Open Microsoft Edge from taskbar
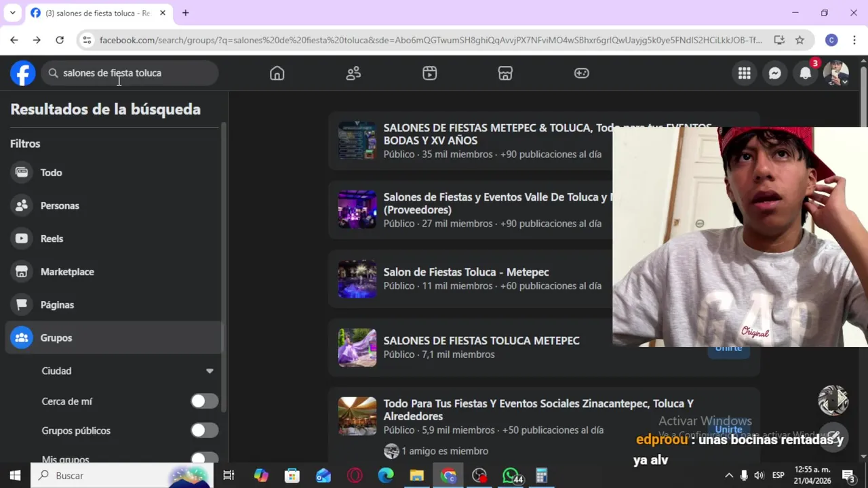868x488 pixels. tap(386, 475)
